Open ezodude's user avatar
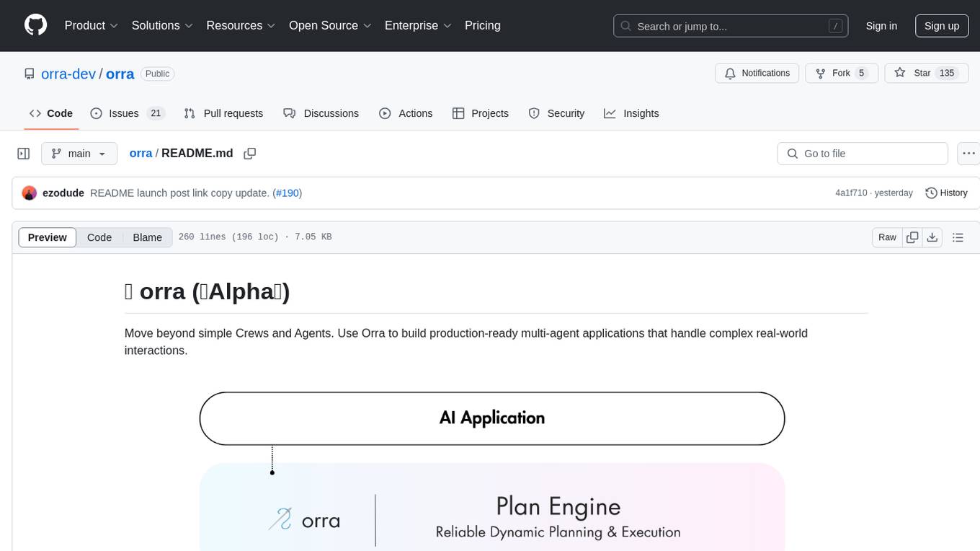This screenshot has width=980, height=551. pyautogui.click(x=30, y=193)
